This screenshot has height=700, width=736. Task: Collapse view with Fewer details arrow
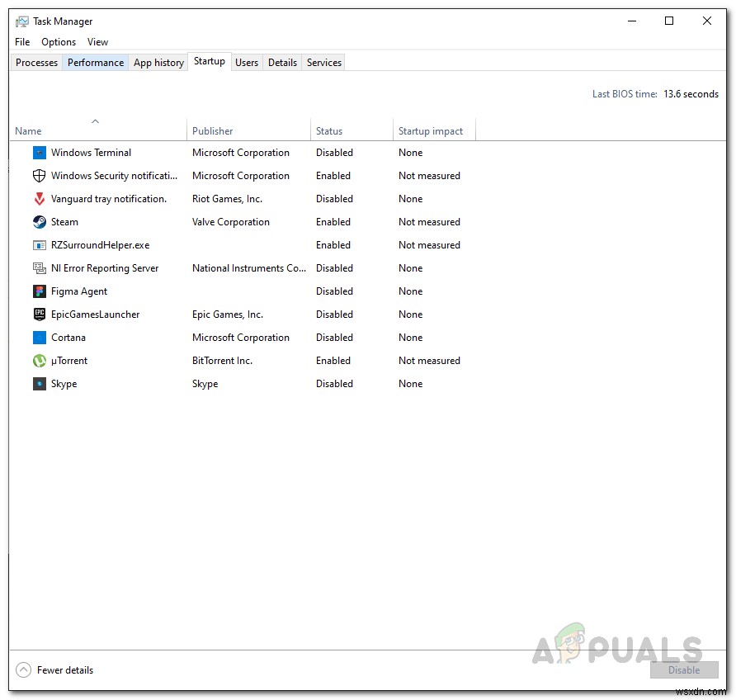(x=23, y=670)
